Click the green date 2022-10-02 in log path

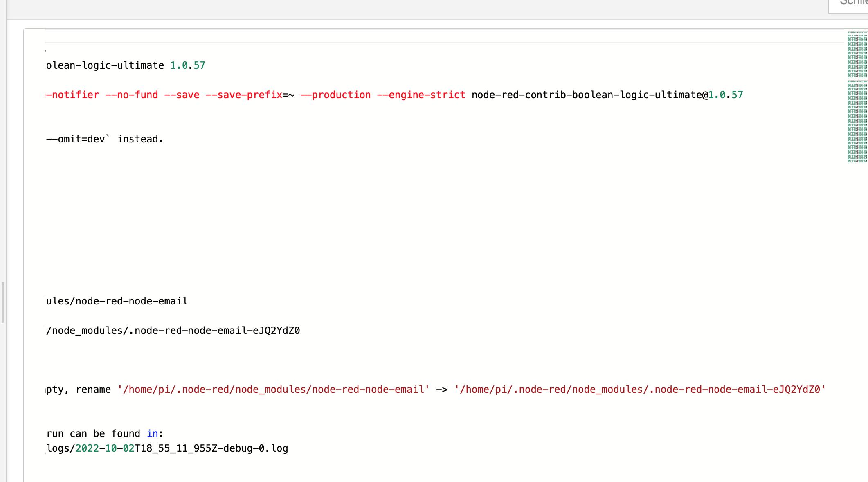pos(105,448)
